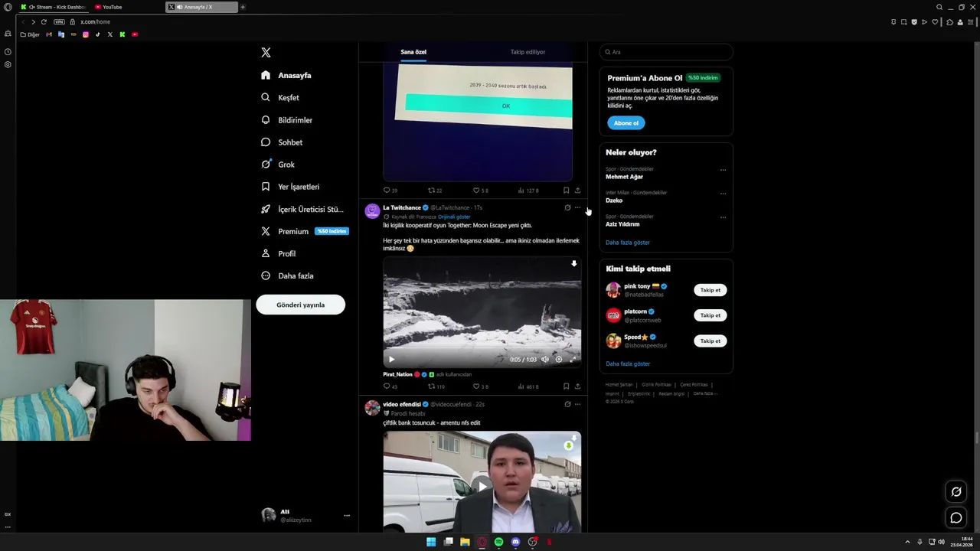Open Profil page
The height and width of the screenshot is (551, 980).
click(x=278, y=253)
